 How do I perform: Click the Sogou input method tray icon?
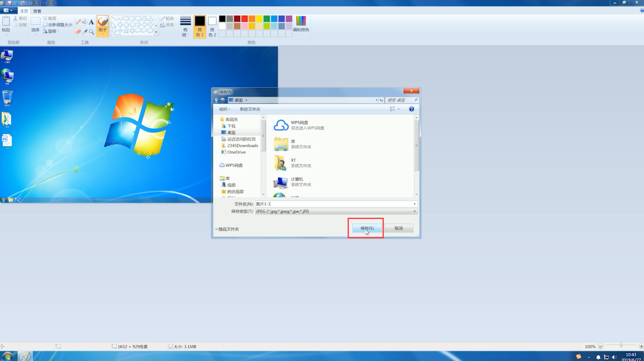[578, 357]
